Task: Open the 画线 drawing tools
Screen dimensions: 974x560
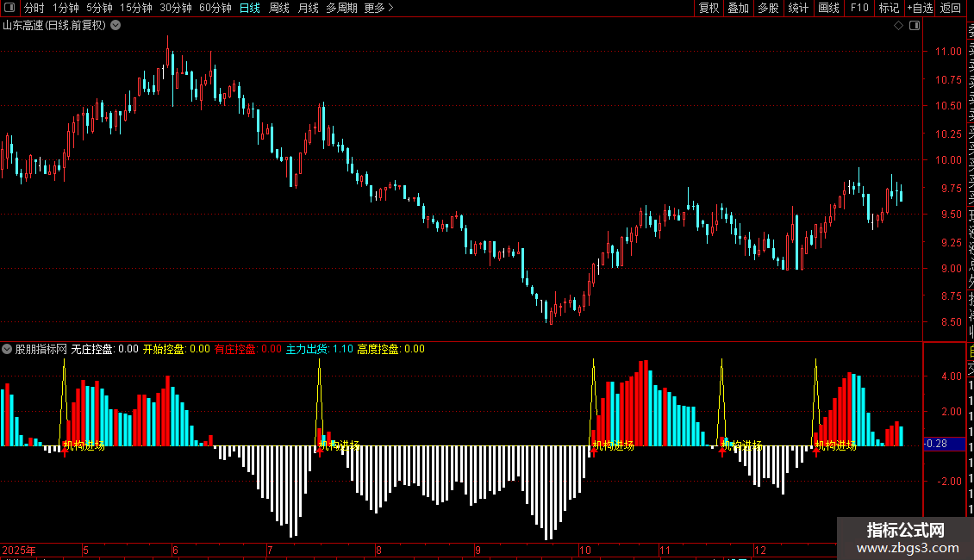Action: (x=828, y=8)
